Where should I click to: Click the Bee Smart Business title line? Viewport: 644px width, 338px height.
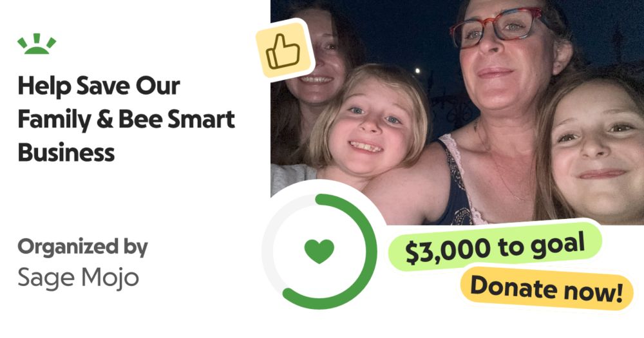126,136
